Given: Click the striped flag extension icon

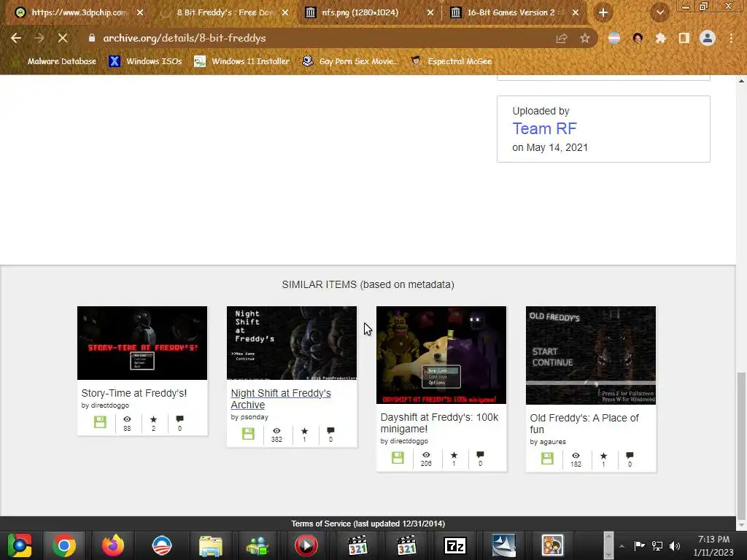Looking at the screenshot, I should [614, 38].
